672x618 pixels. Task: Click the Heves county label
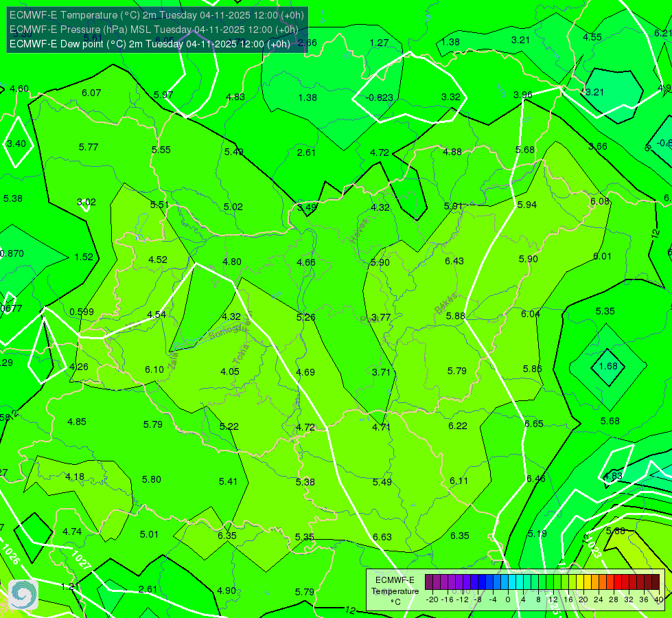(x=359, y=231)
